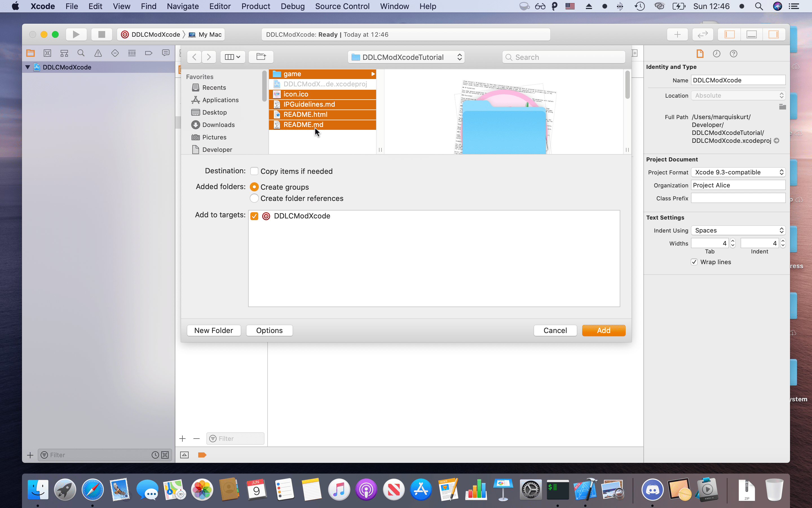Open the Product menu

[255, 6]
